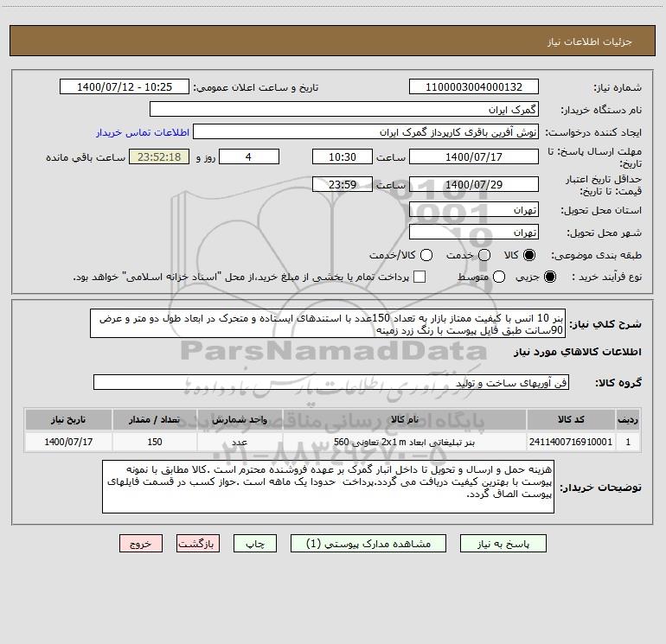
Task: Click the ساعت باقی مانده label
Action: click(x=86, y=157)
